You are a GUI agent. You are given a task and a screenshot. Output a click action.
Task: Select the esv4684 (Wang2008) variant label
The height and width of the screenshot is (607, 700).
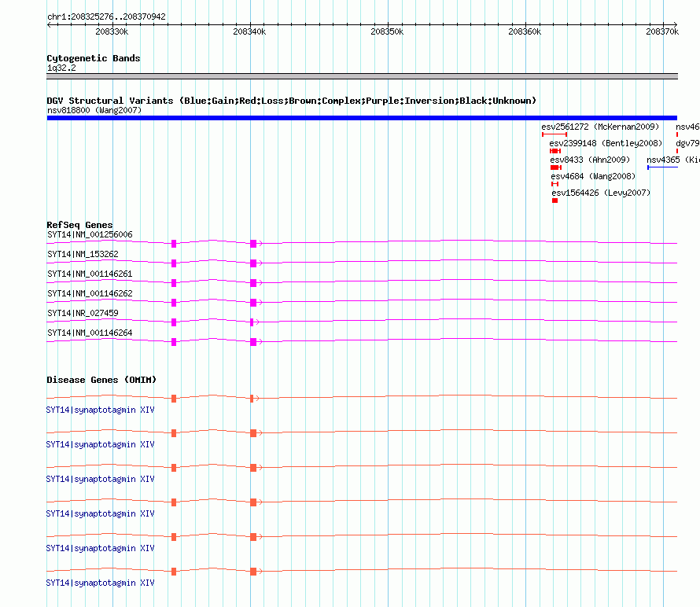593,176
